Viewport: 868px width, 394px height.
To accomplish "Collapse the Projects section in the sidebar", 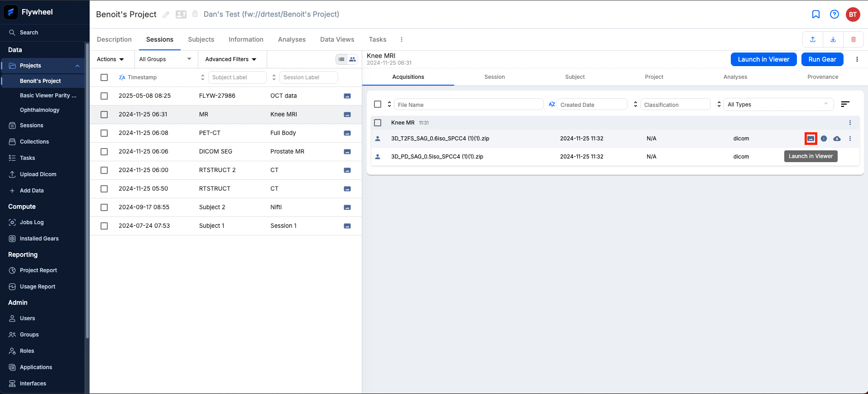I will click(77, 66).
